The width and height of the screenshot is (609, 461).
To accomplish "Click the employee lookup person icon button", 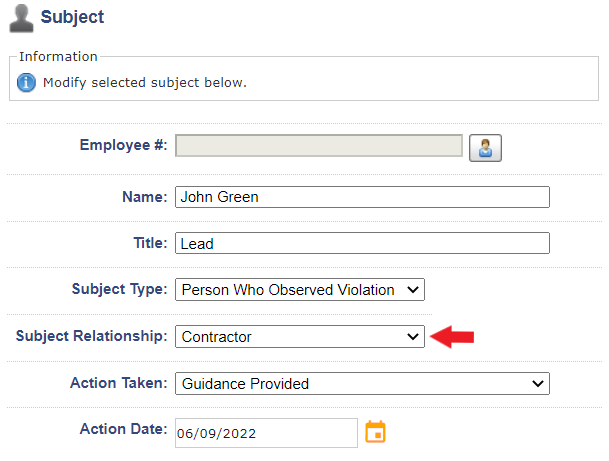I will pos(485,148).
